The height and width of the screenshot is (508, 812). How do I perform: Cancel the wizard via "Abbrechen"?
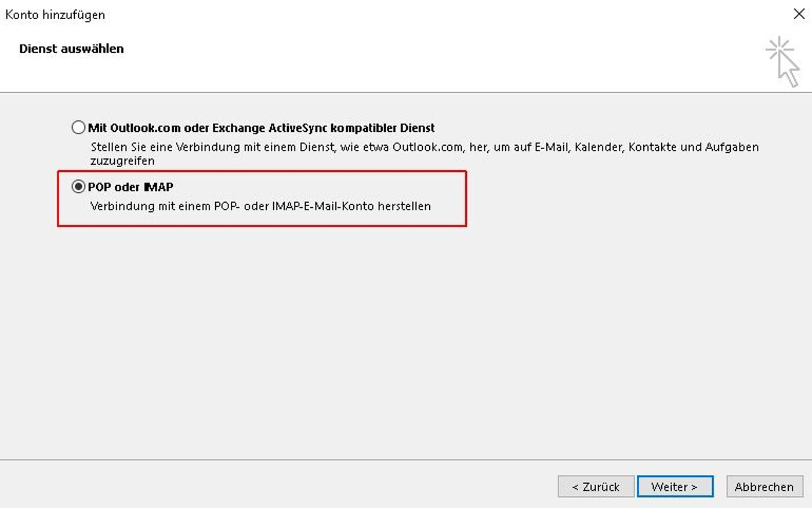click(764, 487)
